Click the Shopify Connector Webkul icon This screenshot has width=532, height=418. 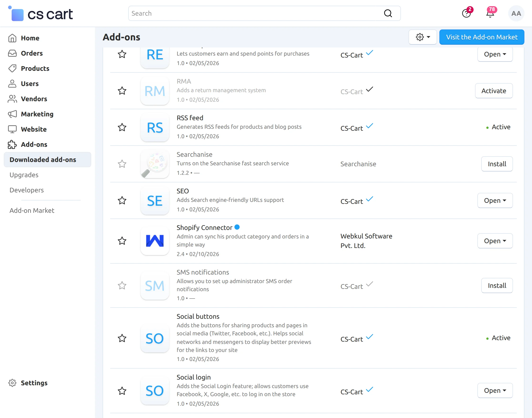[x=155, y=241]
